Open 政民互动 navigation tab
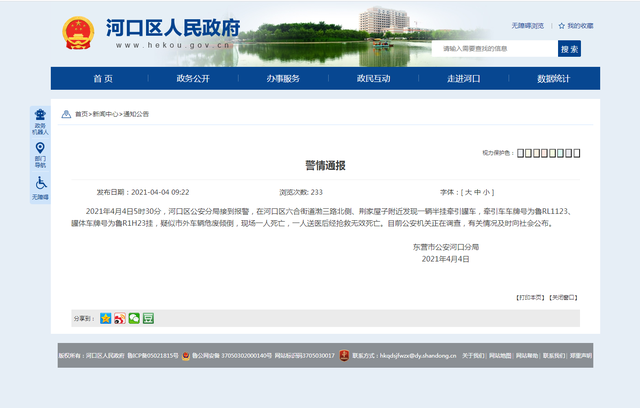Image resolution: width=640 pixels, height=408 pixels. pyautogui.click(x=373, y=78)
